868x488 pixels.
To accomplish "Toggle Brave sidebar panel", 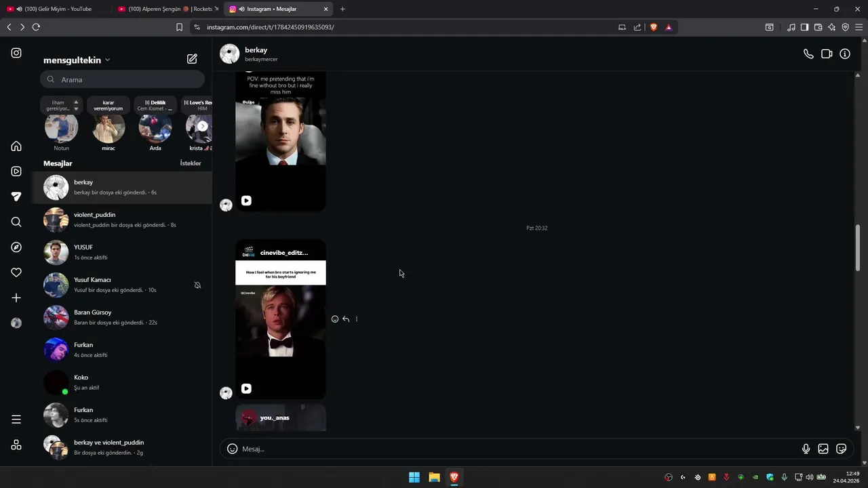I will point(804,27).
